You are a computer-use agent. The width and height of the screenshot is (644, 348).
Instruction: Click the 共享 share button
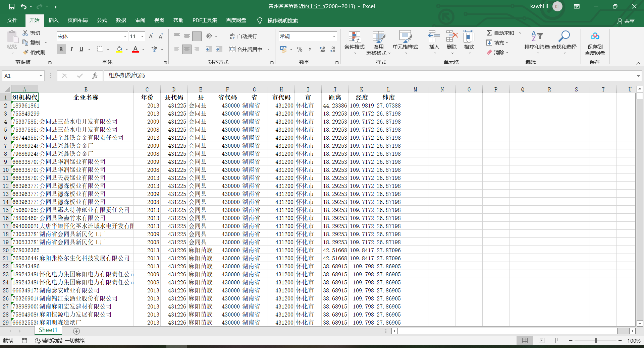coord(626,21)
